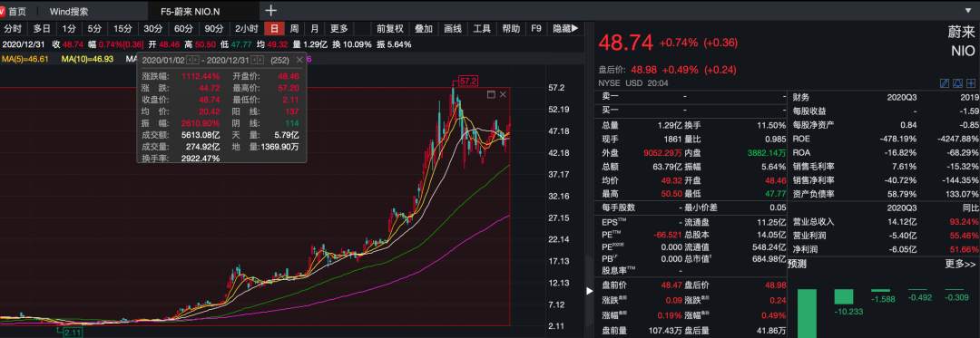This screenshot has width=980, height=338.
Task: Open the 叠加 overlay menu
Action: 424,29
